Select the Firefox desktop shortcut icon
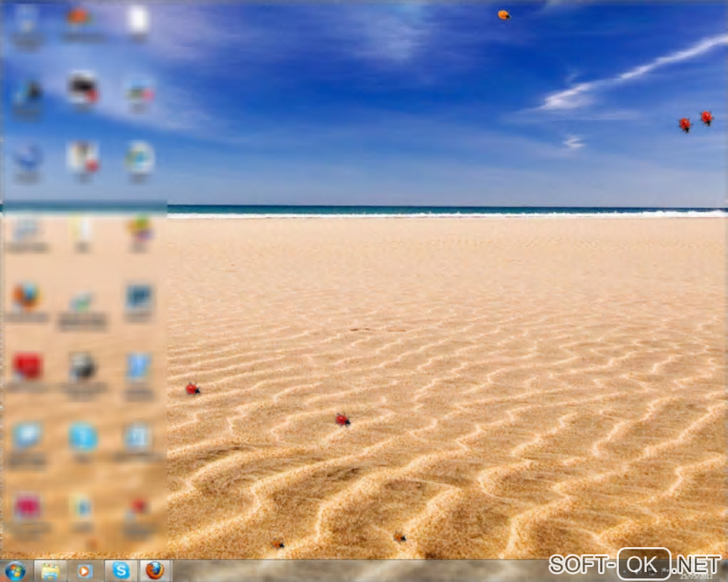Image resolution: width=728 pixels, height=582 pixels. click(26, 297)
